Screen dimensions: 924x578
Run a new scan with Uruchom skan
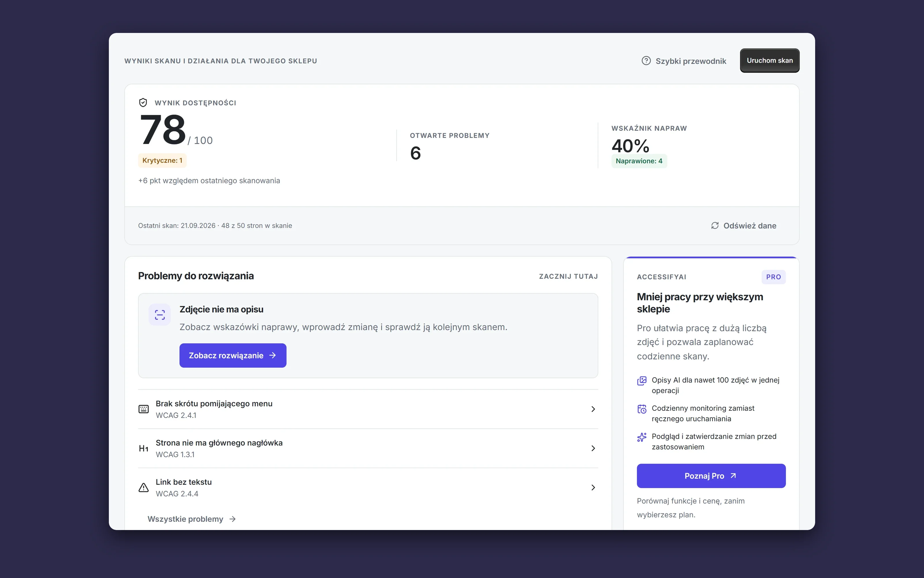(769, 60)
